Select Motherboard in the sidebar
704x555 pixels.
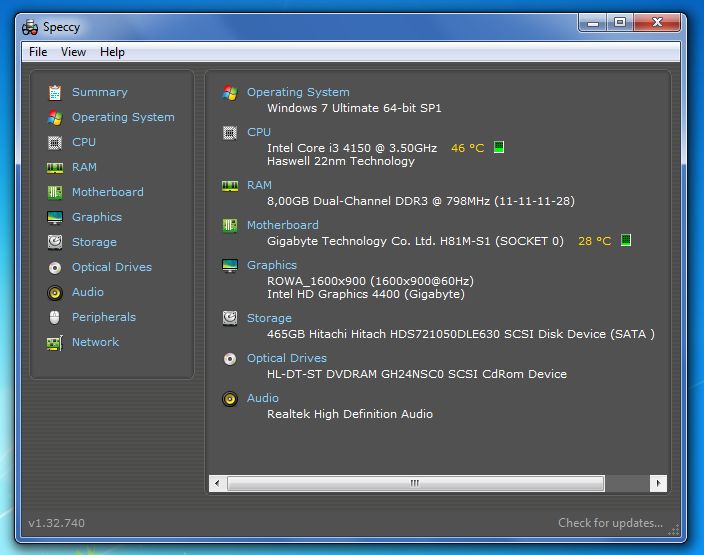(108, 192)
